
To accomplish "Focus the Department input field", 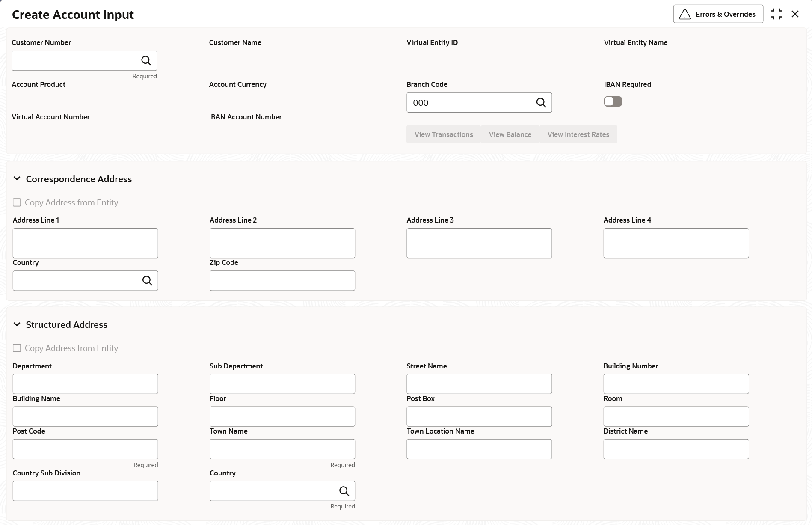I will 86,384.
